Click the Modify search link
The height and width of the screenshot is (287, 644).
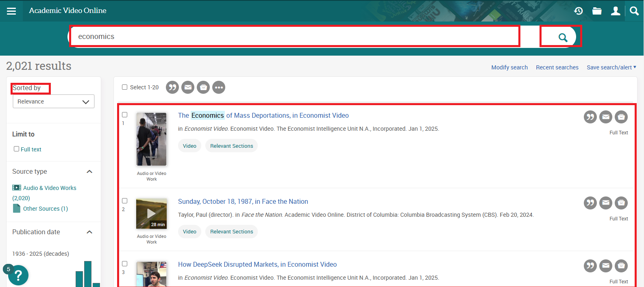pyautogui.click(x=509, y=67)
